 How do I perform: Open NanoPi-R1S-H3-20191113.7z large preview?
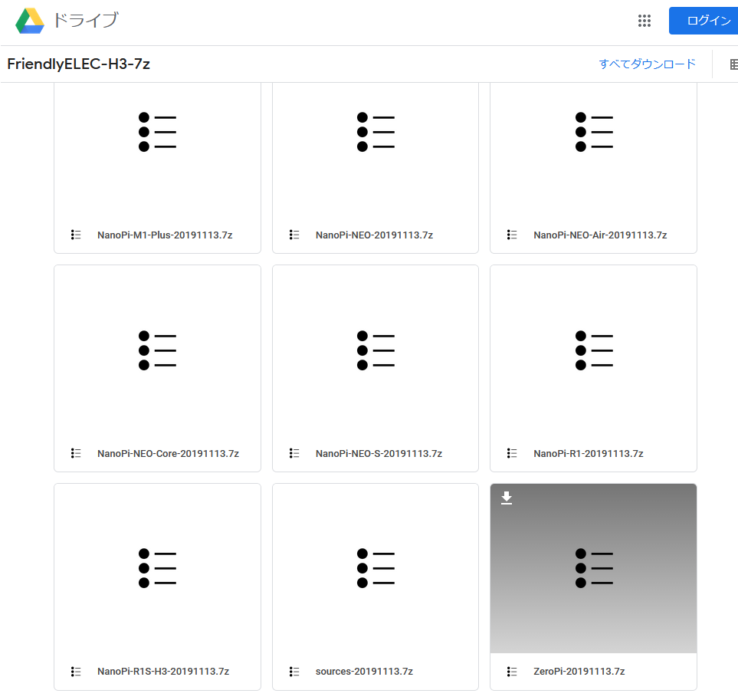point(157,568)
